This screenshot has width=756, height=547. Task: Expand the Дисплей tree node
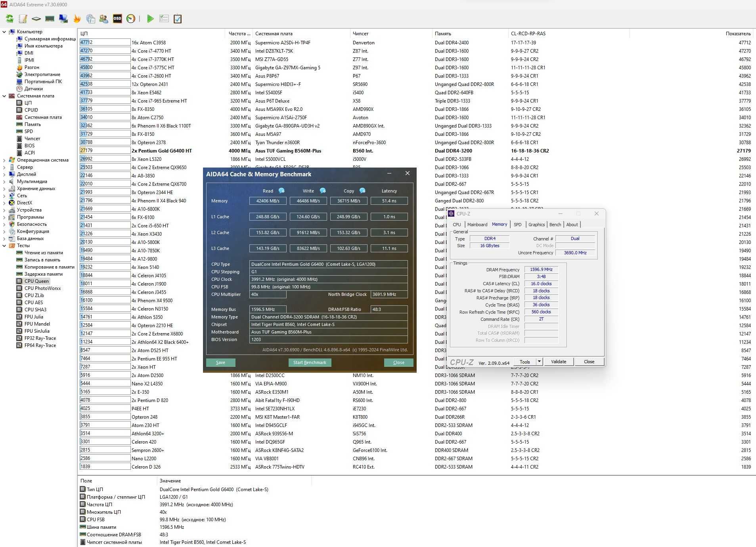tap(4, 174)
